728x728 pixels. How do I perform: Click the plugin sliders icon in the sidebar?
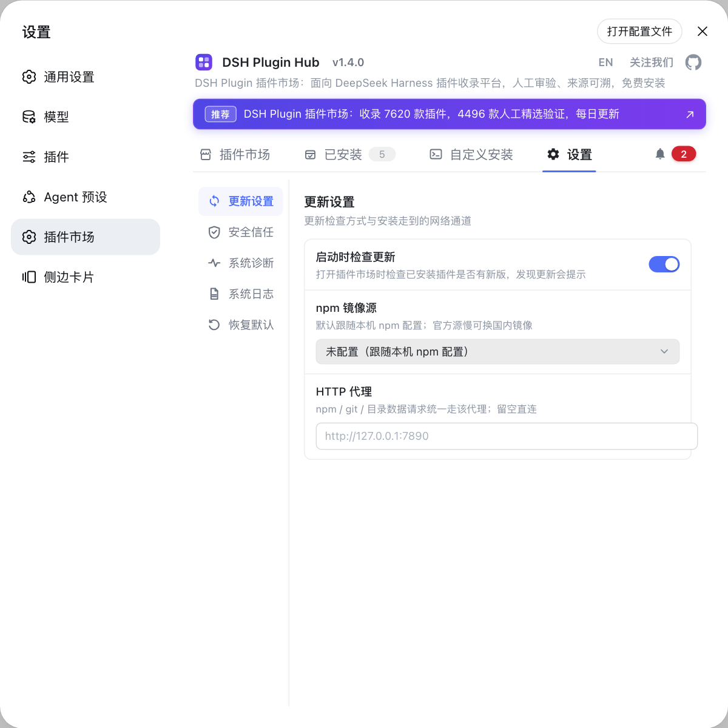point(29,157)
